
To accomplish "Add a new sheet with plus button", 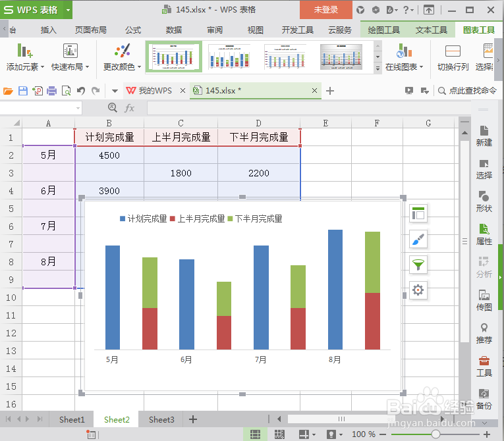I will pos(193,419).
